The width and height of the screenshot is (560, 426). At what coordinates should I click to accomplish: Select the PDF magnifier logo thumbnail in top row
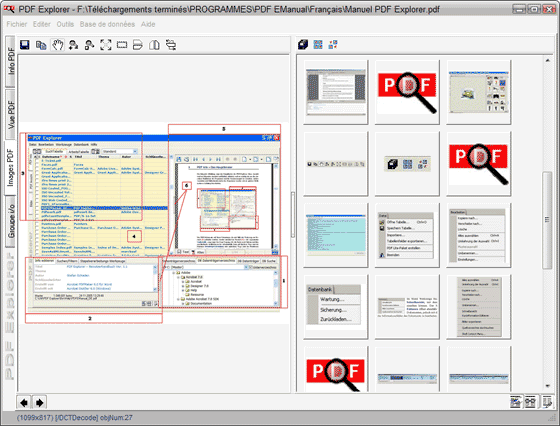[x=407, y=92]
